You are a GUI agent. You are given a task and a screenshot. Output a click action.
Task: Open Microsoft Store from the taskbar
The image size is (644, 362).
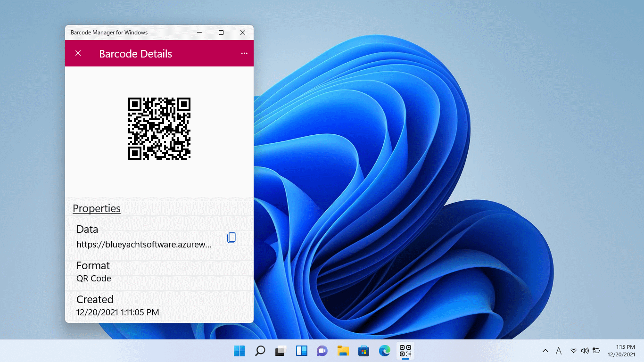point(363,351)
